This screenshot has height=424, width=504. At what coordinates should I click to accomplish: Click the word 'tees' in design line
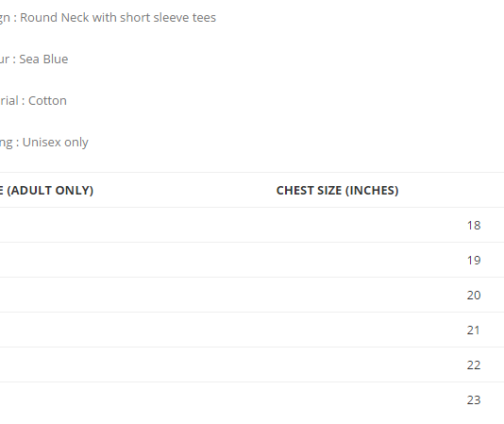(204, 17)
